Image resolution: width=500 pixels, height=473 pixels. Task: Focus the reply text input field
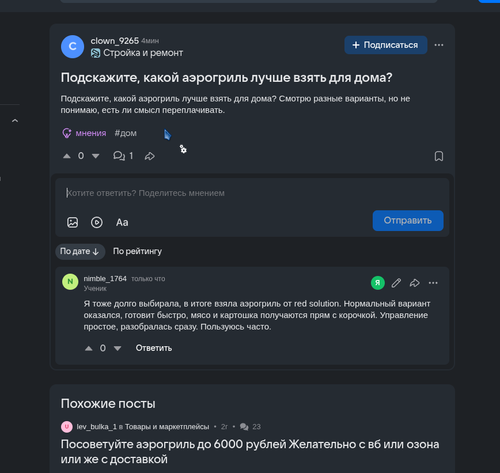coord(252,193)
